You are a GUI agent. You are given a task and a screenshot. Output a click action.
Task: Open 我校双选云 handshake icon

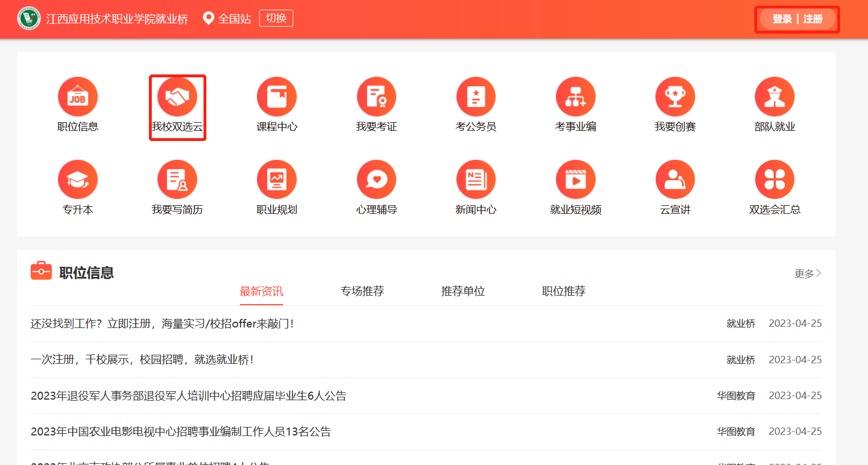pyautogui.click(x=177, y=97)
